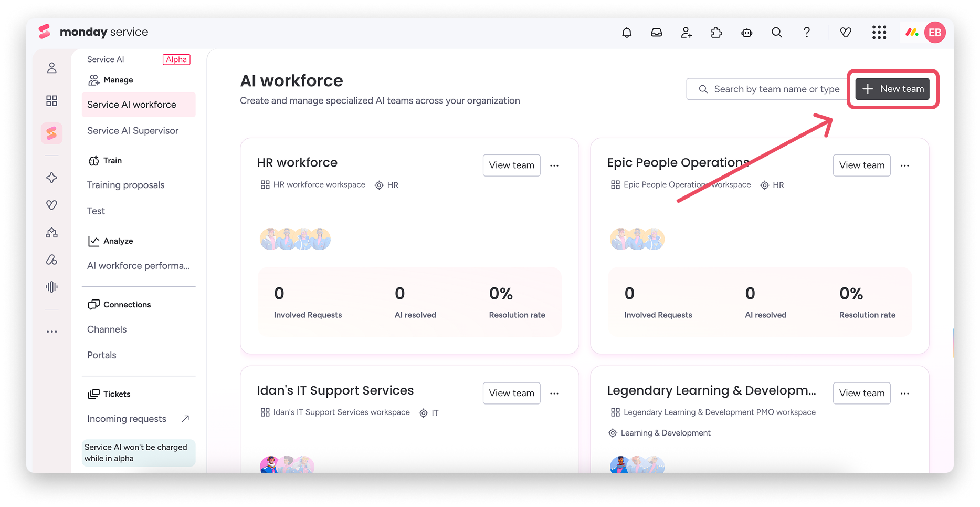The width and height of the screenshot is (980, 507).
Task: Click View team on HR workforce card
Action: coord(512,165)
